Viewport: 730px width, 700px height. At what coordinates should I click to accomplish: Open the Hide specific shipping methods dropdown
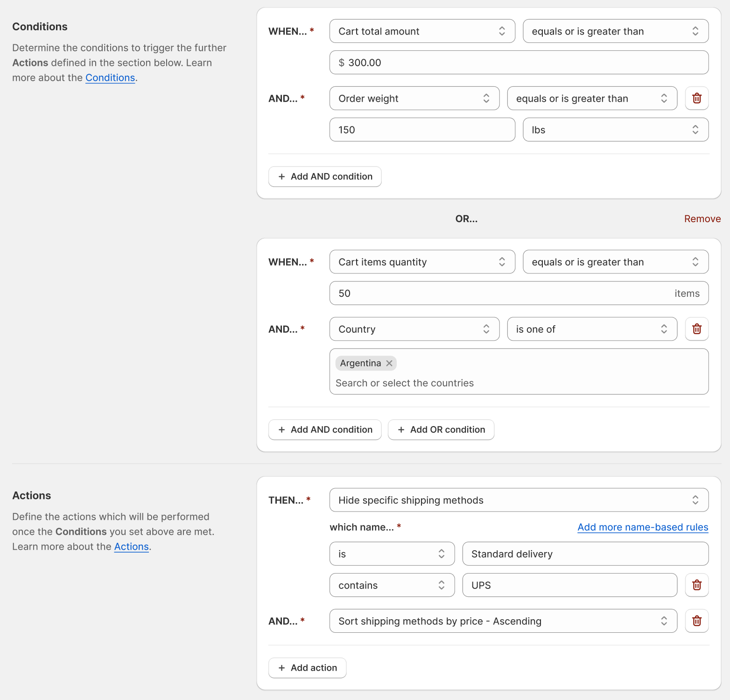click(519, 500)
